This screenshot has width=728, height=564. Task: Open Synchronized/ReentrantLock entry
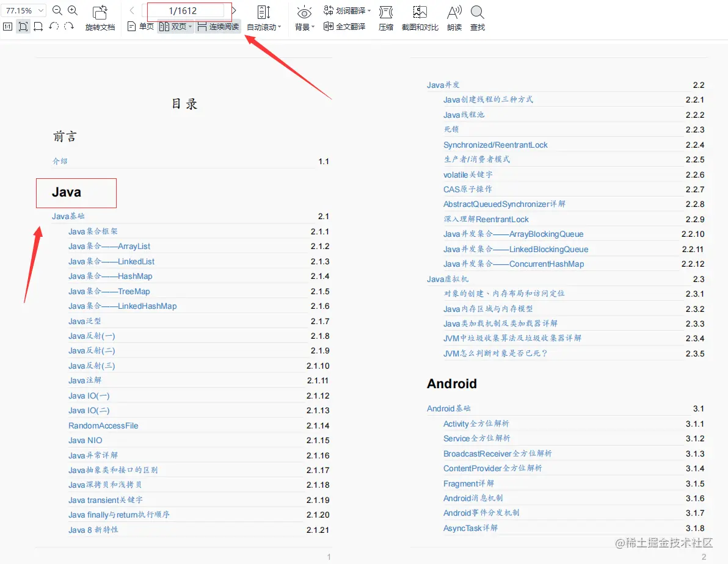coord(495,145)
